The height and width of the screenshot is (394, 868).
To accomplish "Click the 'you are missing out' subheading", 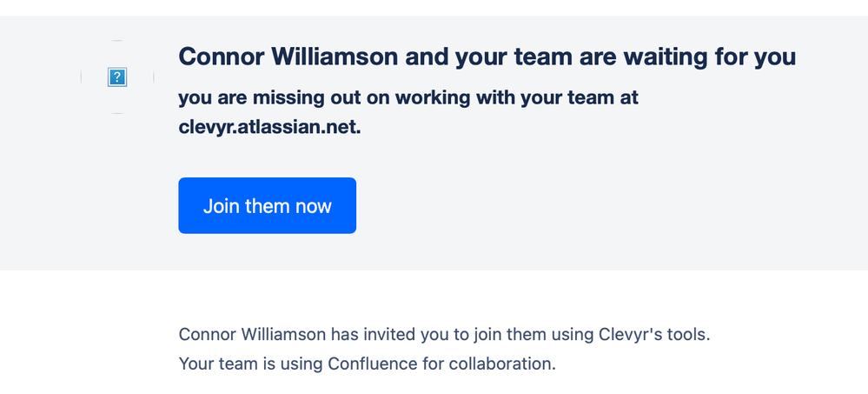I will (408, 112).
